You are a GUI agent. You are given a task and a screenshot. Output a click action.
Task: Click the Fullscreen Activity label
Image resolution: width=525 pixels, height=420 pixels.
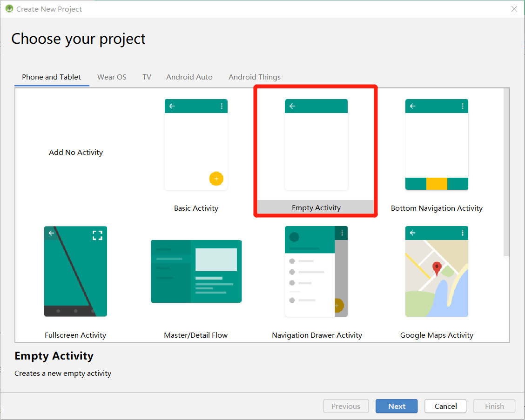pos(76,335)
